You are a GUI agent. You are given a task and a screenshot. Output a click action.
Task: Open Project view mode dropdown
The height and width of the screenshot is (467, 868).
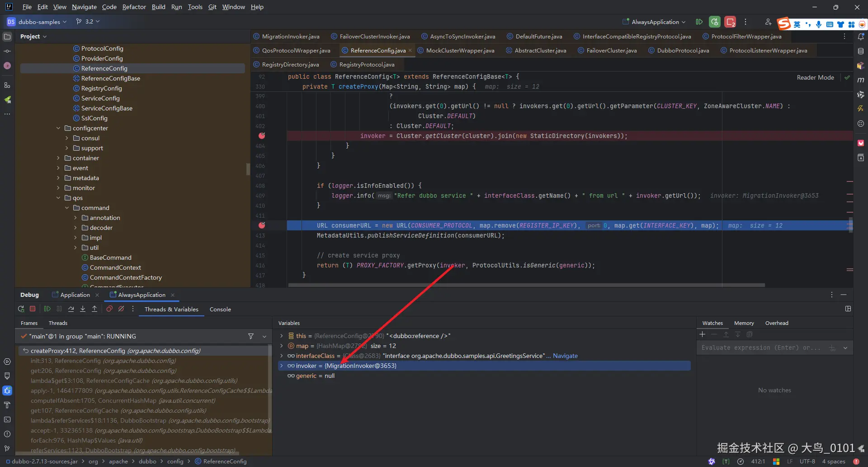33,37
